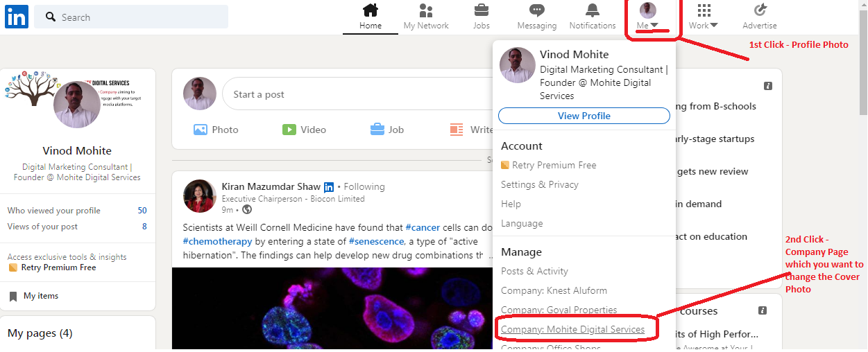Select Retry Premium Free in Account menu
Viewport: 868px width, 352px height.
[x=549, y=165]
